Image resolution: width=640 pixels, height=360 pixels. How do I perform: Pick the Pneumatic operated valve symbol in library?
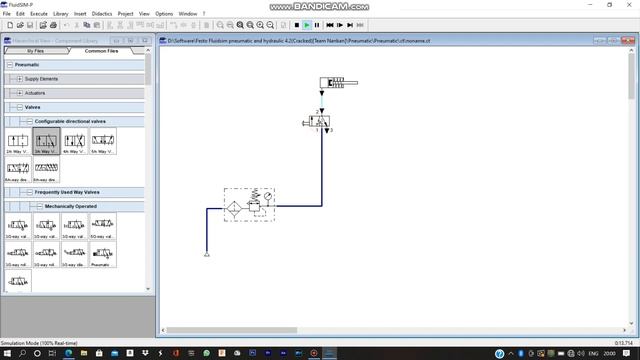pyautogui.click(x=102, y=254)
